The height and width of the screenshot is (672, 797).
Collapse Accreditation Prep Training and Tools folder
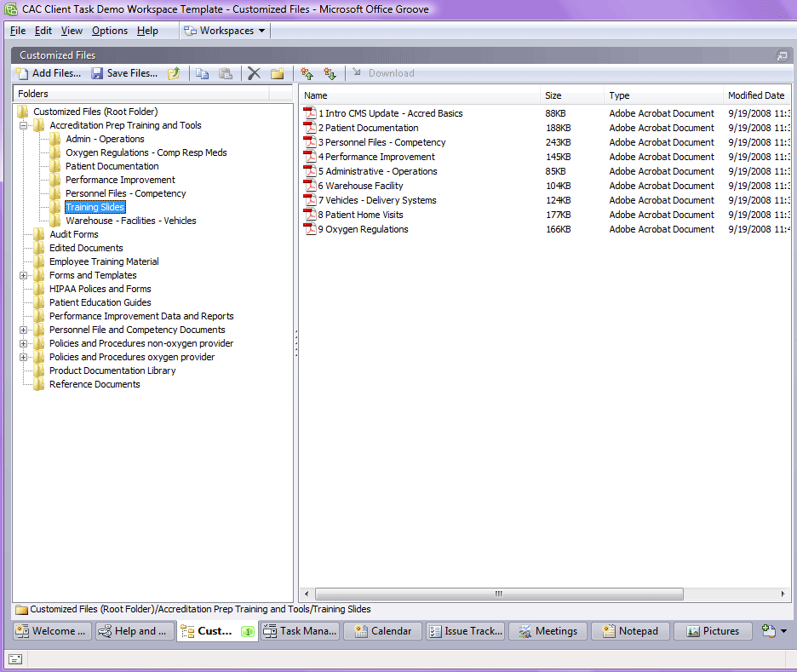23,125
